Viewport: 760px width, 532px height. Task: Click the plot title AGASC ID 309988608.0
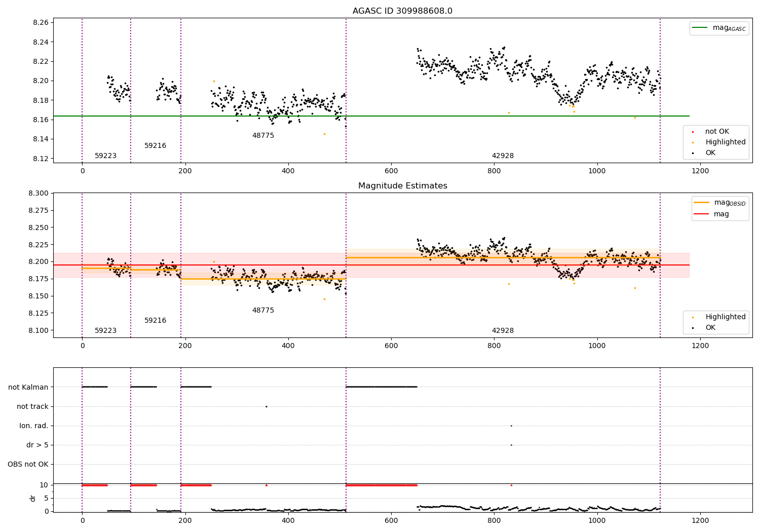click(402, 11)
